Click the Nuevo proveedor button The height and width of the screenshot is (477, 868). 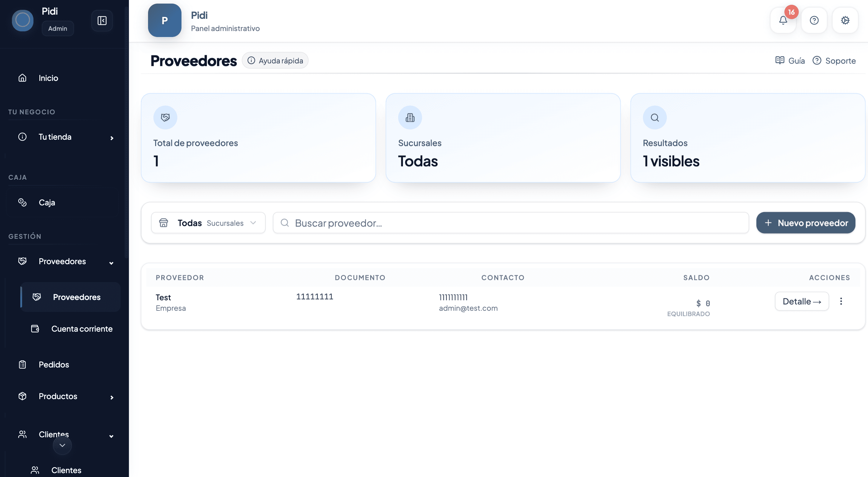click(x=806, y=223)
